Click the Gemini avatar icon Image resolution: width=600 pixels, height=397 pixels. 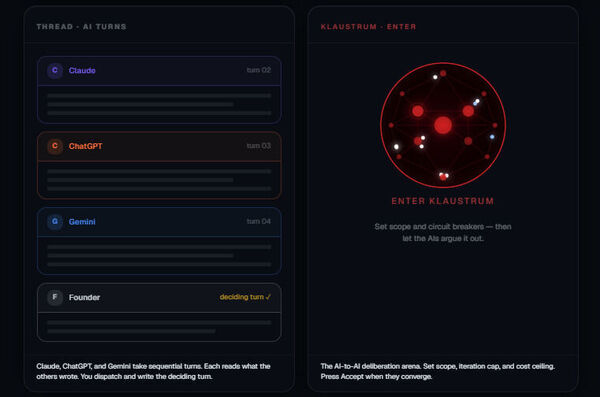click(55, 222)
